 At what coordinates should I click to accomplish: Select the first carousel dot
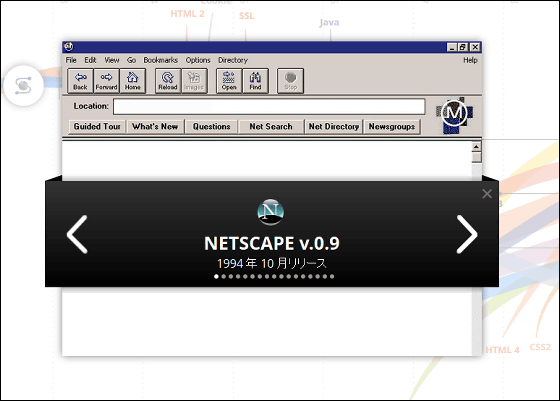click(x=216, y=276)
